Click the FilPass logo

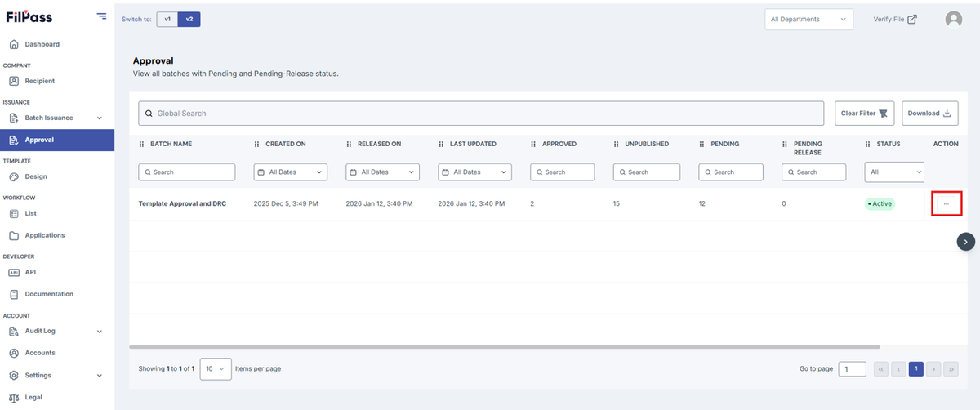pos(30,16)
